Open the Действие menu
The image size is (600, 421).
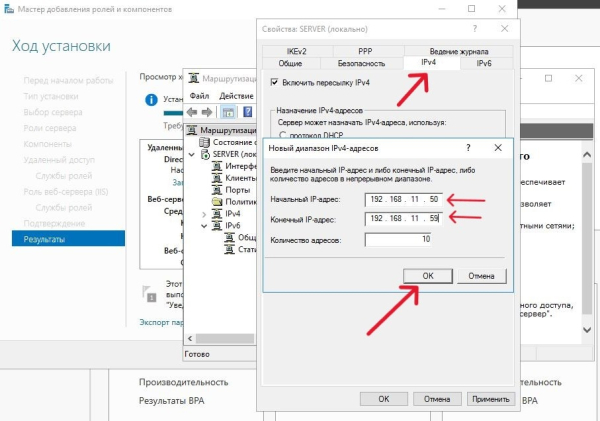(236, 96)
